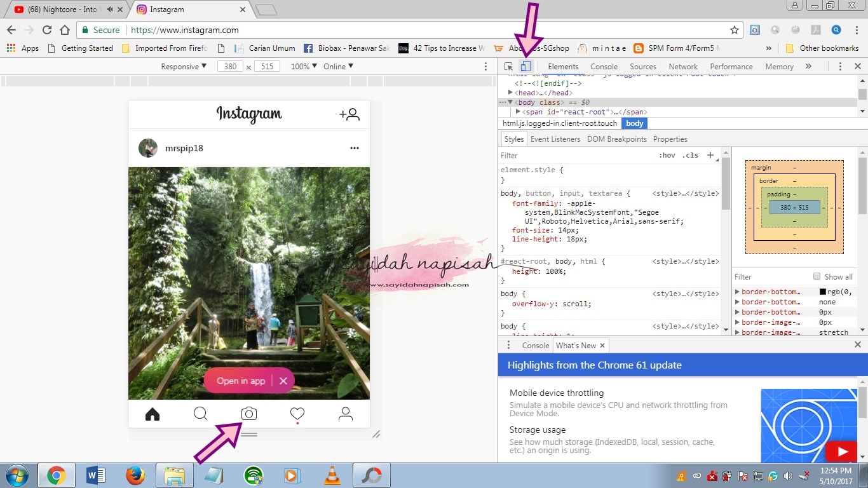
Task: Click the viewport width field 380
Action: (x=230, y=66)
